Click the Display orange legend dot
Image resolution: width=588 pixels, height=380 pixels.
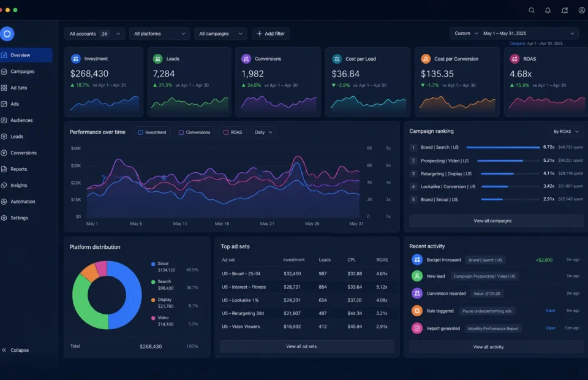point(153,300)
